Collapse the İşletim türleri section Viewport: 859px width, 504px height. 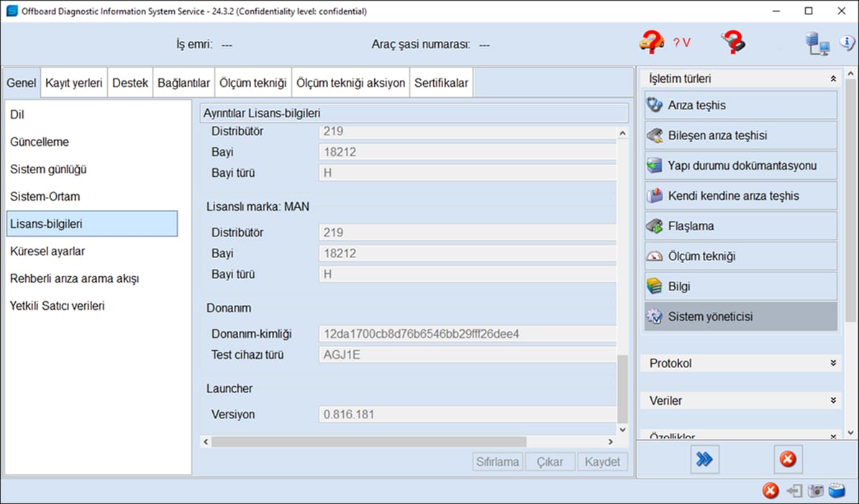tap(833, 79)
